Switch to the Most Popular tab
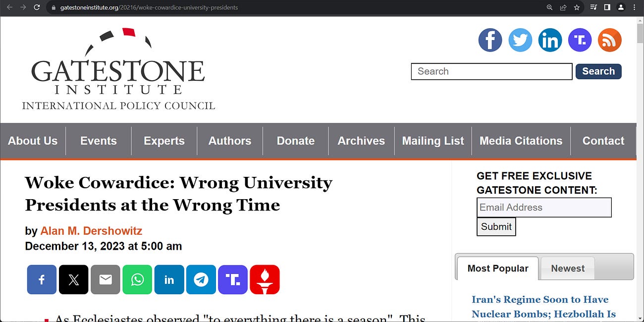Viewport: 644px width, 322px height. [x=497, y=268]
